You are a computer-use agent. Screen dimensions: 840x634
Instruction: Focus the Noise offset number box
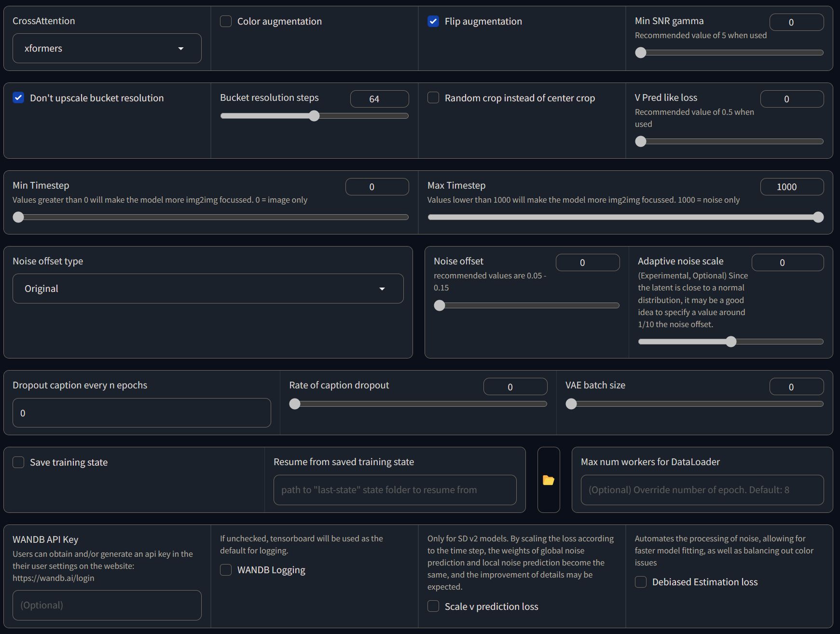tap(588, 262)
